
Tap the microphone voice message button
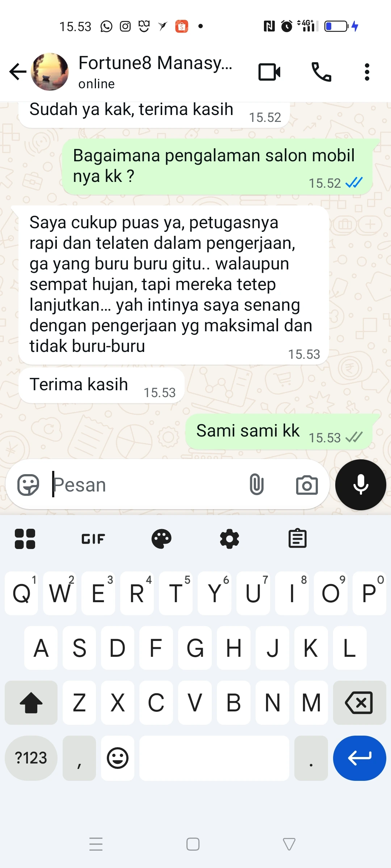coord(361,485)
